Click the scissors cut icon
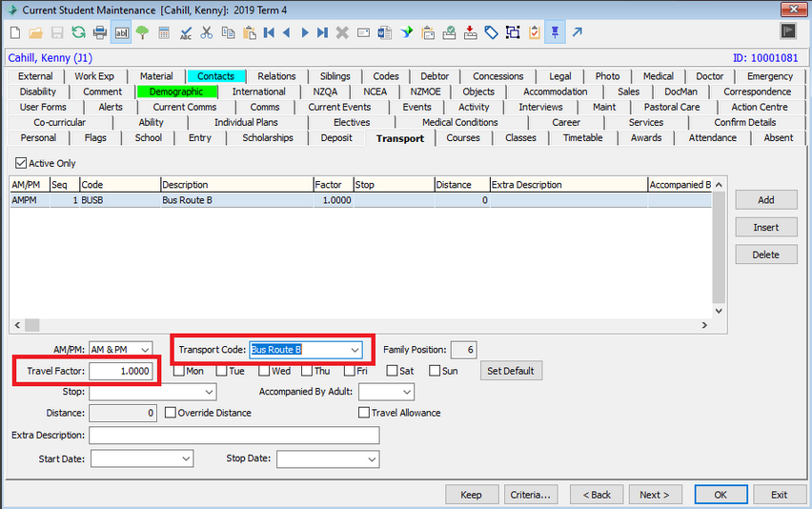The width and height of the screenshot is (812, 509). (206, 32)
